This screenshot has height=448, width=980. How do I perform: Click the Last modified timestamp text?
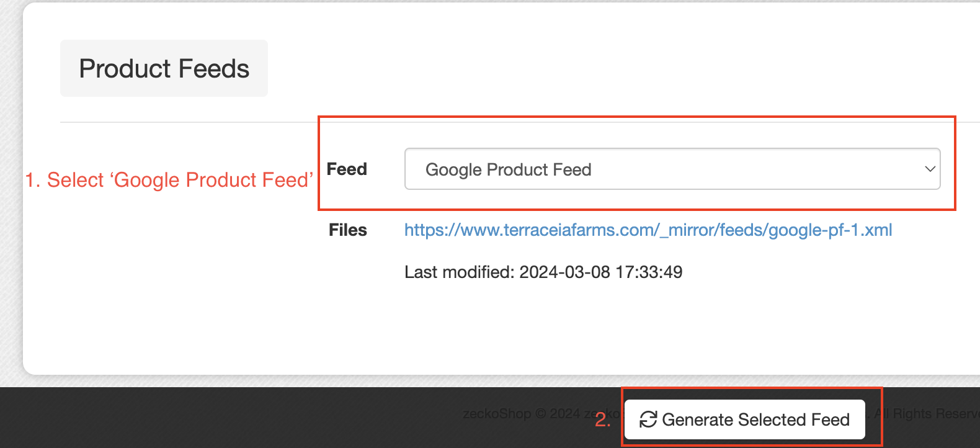[x=543, y=272]
